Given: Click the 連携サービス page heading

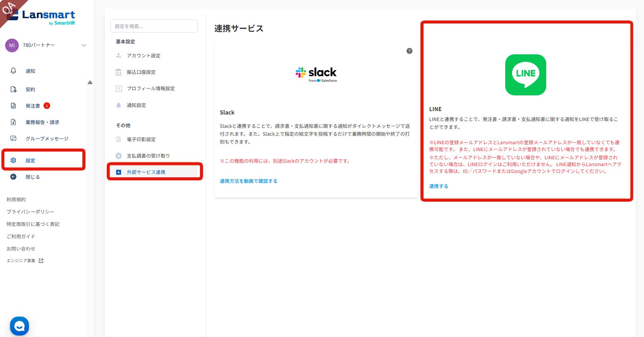Looking at the screenshot, I should click(x=239, y=28).
